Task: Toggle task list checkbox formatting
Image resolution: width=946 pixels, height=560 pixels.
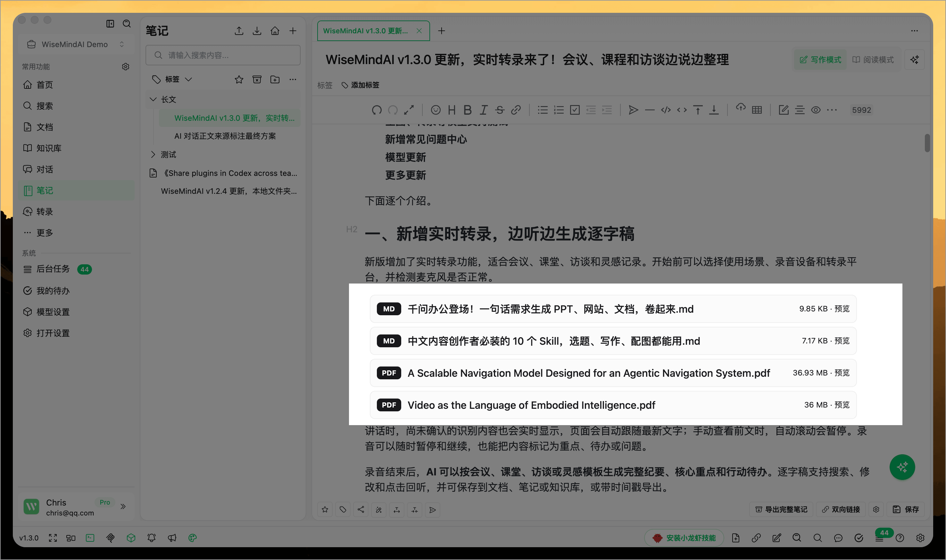Action: pyautogui.click(x=575, y=110)
